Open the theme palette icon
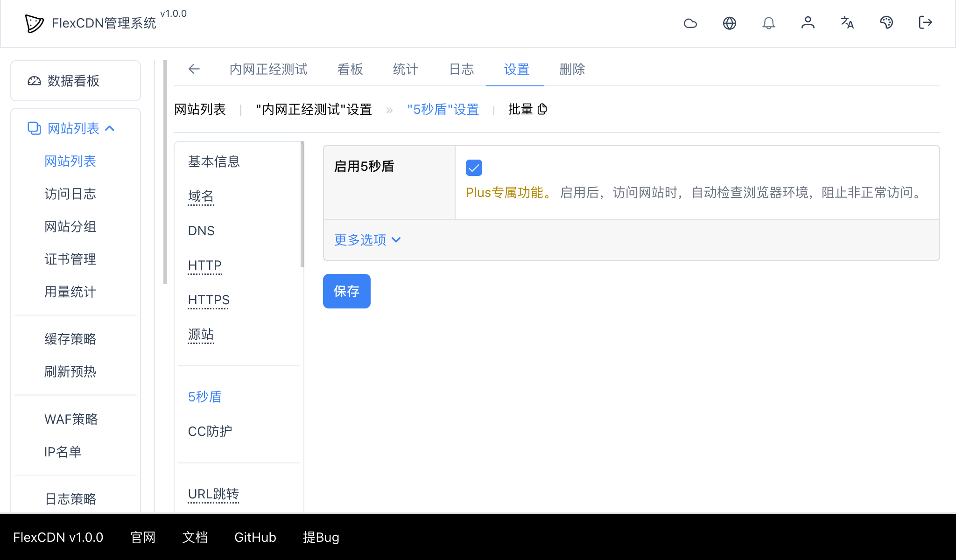 tap(886, 23)
